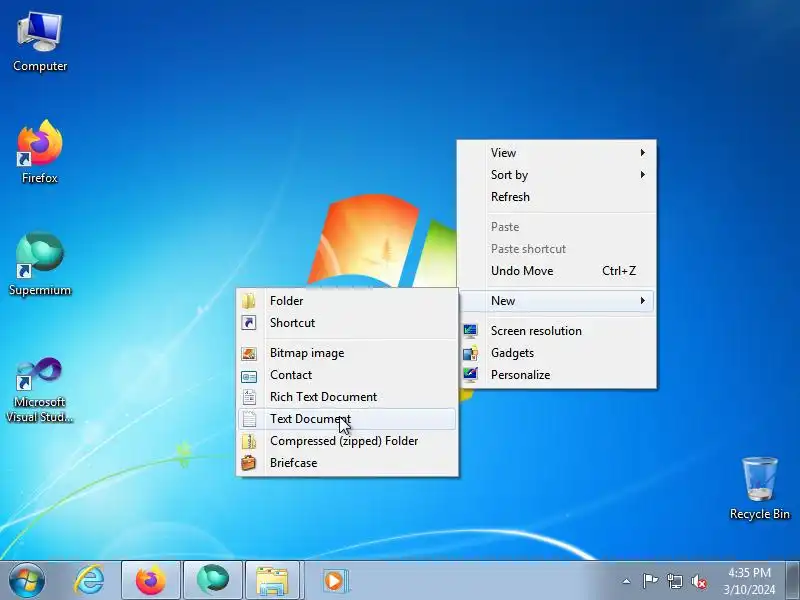Create a new Folder
The image size is (800, 600).
point(347,301)
